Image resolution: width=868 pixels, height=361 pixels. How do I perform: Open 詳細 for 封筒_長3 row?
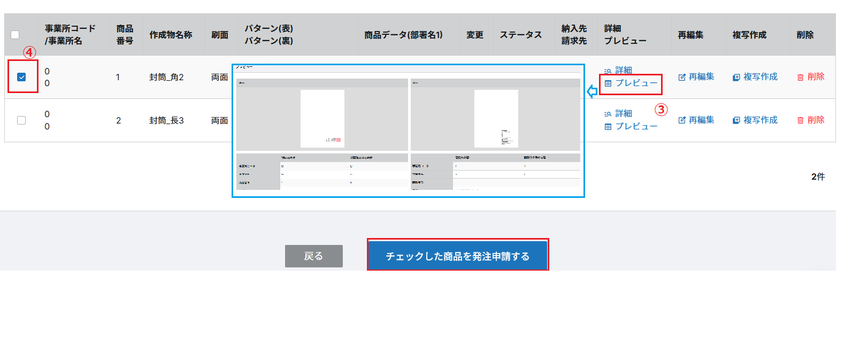[x=618, y=113]
